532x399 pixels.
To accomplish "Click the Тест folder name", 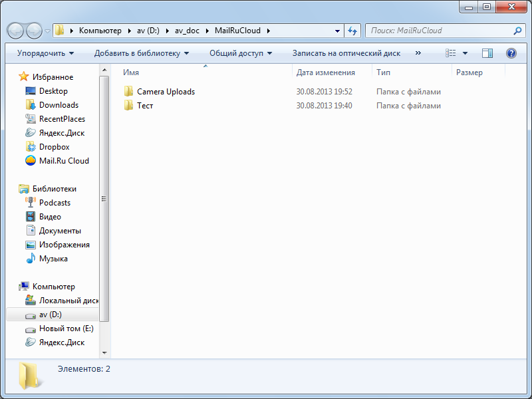I will (145, 106).
